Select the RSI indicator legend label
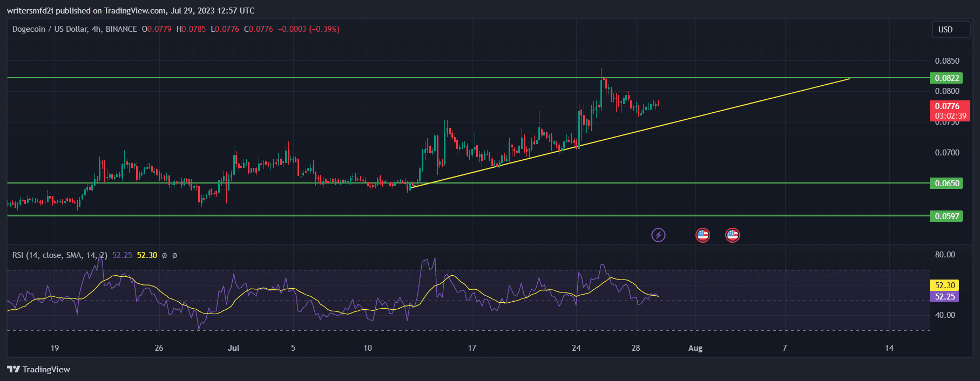Viewport: 980px width, 381px height. pyautogui.click(x=59, y=255)
